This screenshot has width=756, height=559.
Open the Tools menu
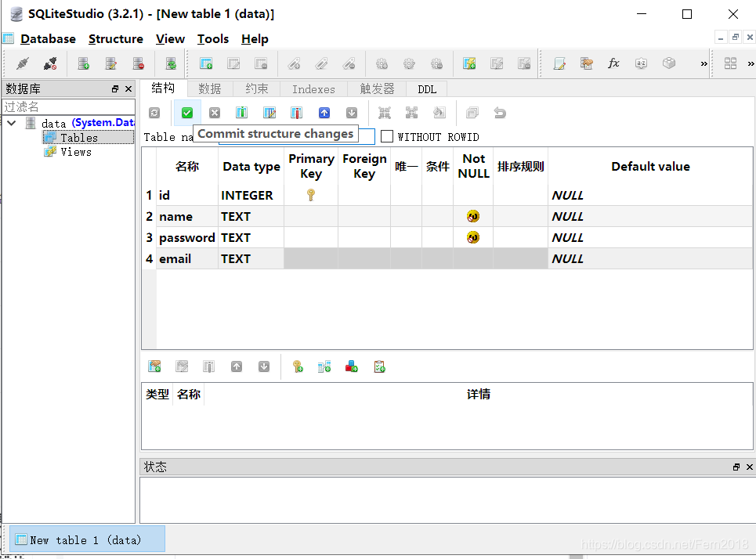(x=212, y=39)
